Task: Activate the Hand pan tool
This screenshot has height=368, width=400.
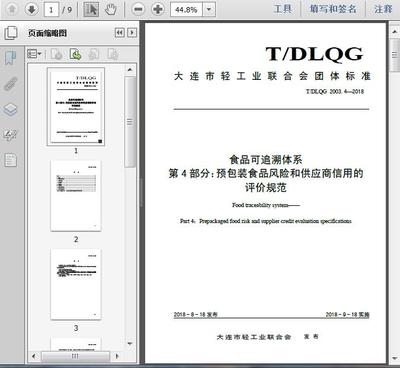Action: pos(110,9)
